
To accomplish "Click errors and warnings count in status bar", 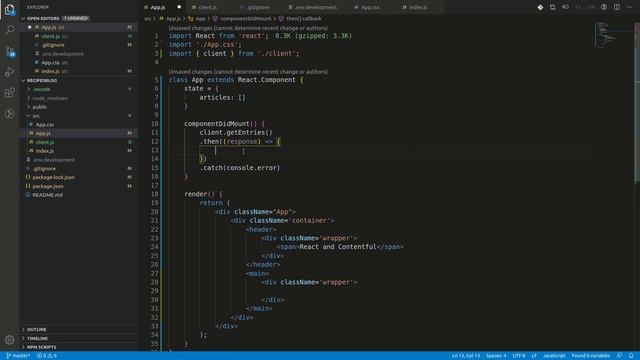I will pos(47,356).
